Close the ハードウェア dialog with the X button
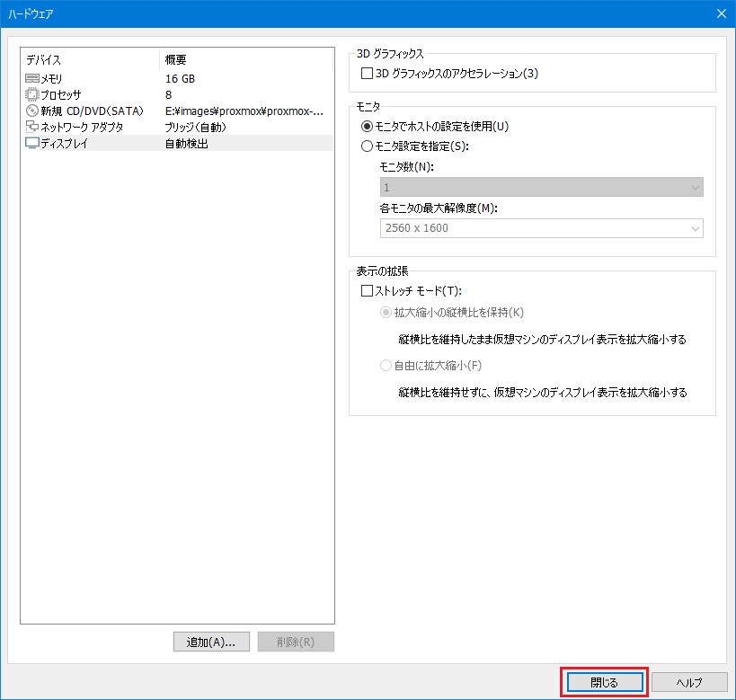This screenshot has width=736, height=700. pos(722,13)
